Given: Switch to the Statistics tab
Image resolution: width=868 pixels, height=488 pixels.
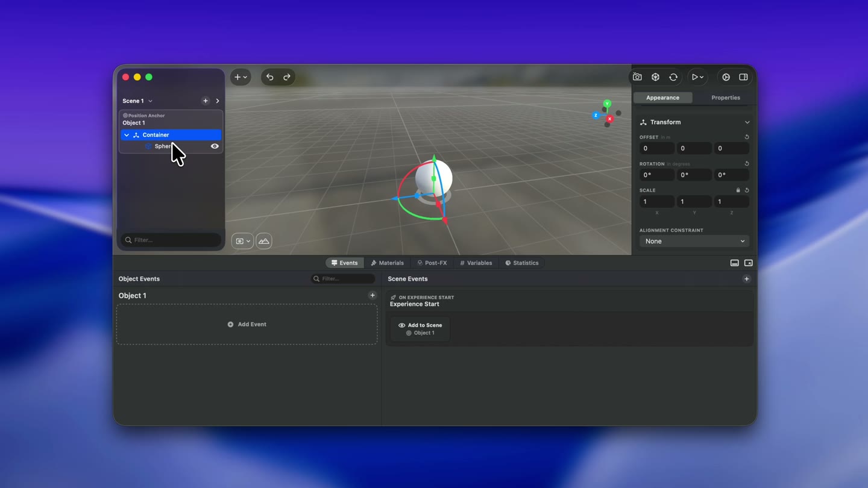Looking at the screenshot, I should coord(522,263).
